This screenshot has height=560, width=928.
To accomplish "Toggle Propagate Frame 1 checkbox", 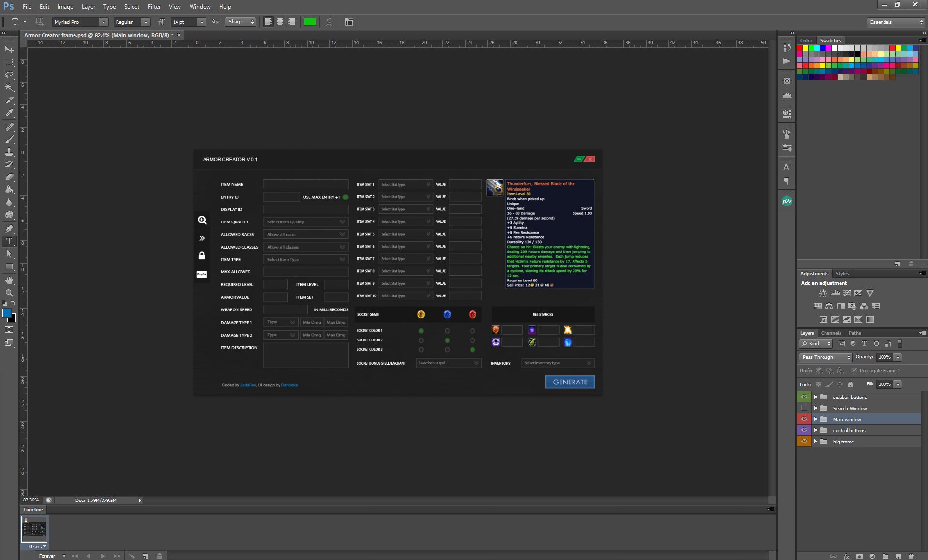I will coord(854,371).
